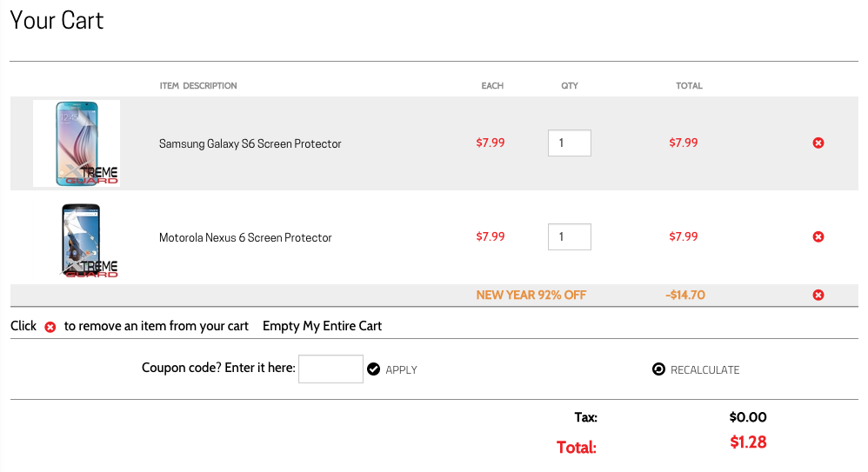
Task: Edit quantity for Samsung Galaxy S6 protector
Action: (569, 143)
